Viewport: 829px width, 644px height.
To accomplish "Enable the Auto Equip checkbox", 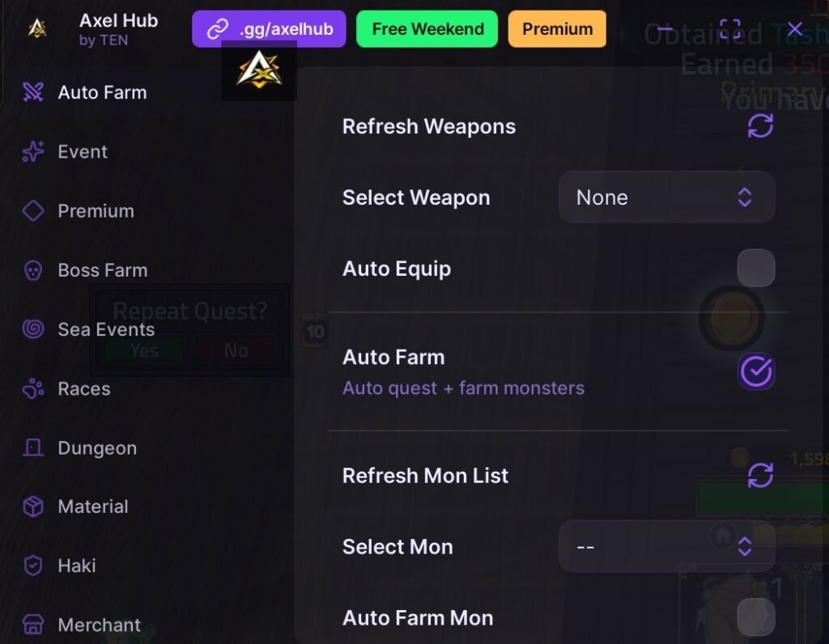I will point(755,269).
